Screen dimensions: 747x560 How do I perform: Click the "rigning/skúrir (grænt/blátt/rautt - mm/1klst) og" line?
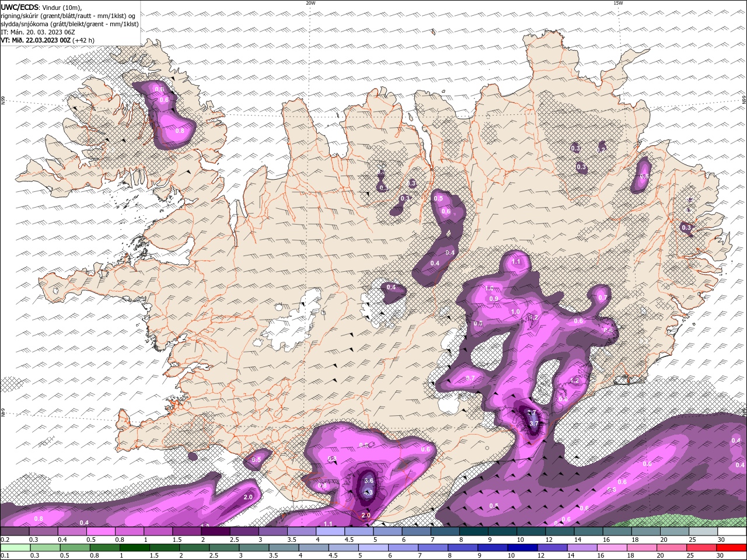click(68, 16)
